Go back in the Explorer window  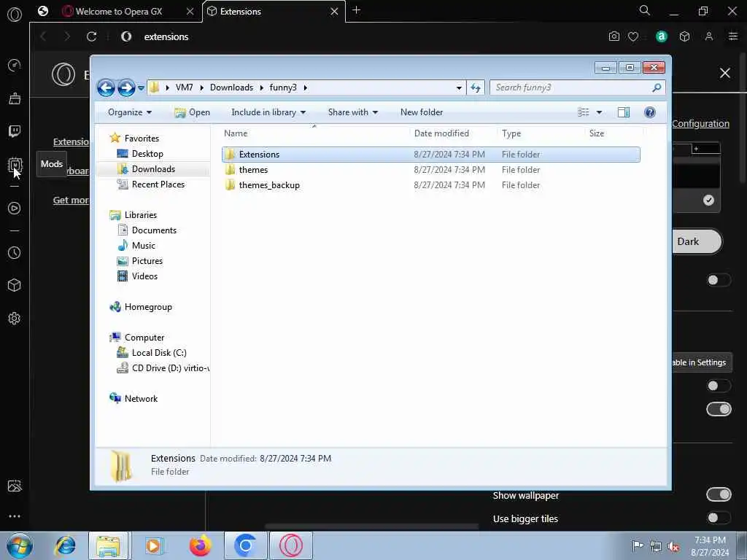tap(106, 87)
